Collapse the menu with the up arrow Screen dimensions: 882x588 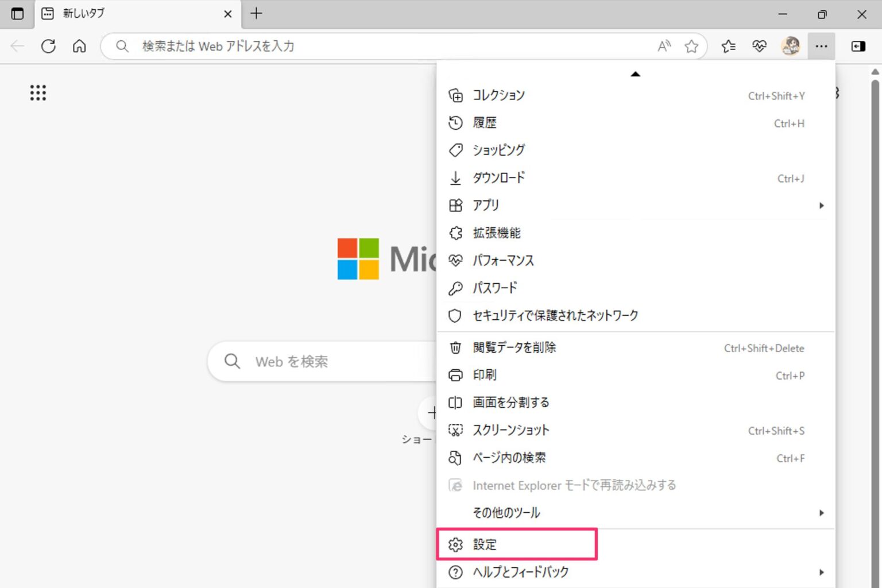[635, 73]
